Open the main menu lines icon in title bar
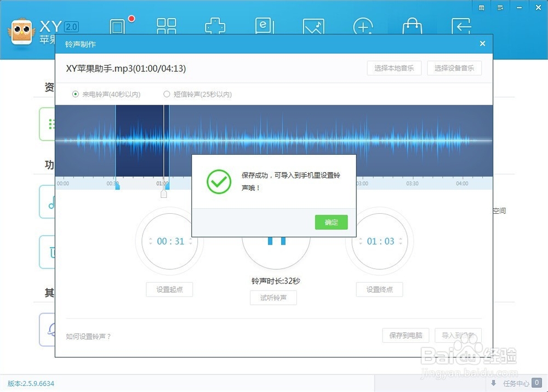The width and height of the screenshot is (548, 392). [500, 8]
